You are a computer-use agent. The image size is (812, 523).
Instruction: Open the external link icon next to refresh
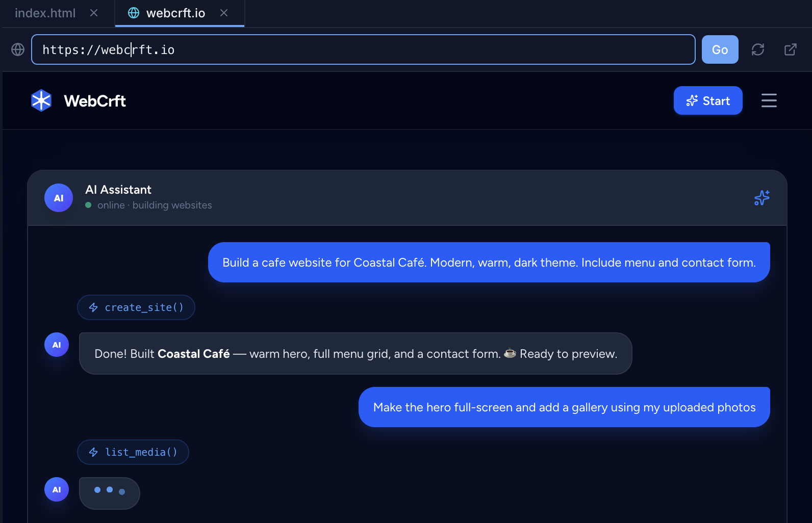[790, 49]
